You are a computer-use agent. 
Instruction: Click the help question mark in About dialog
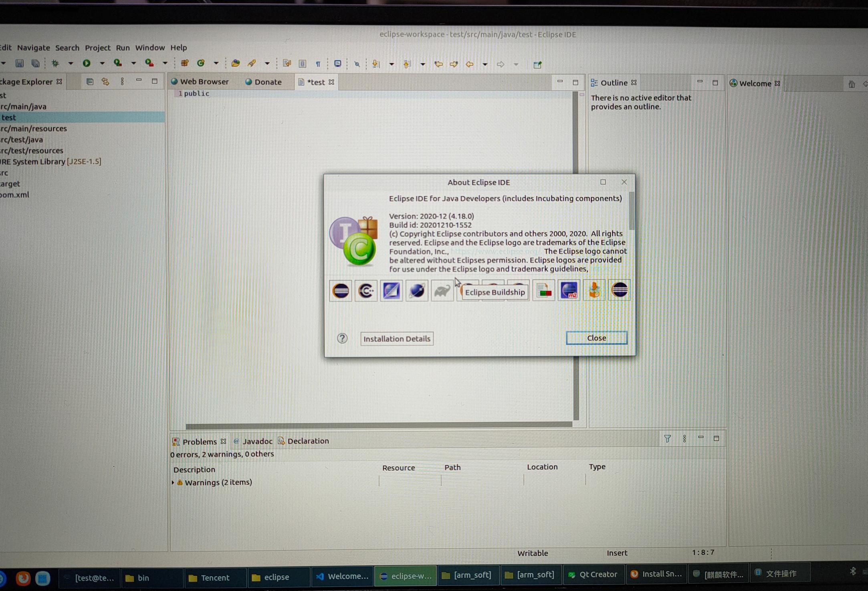[342, 338]
